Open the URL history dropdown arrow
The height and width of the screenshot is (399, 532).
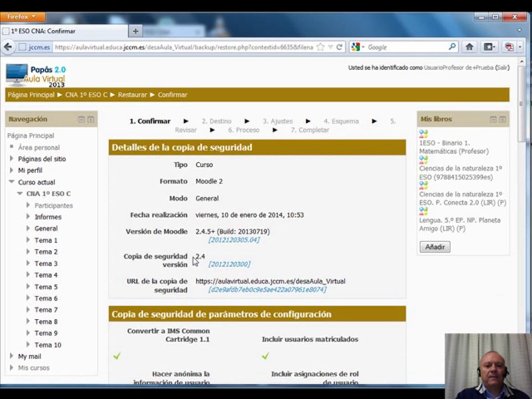pos(331,47)
